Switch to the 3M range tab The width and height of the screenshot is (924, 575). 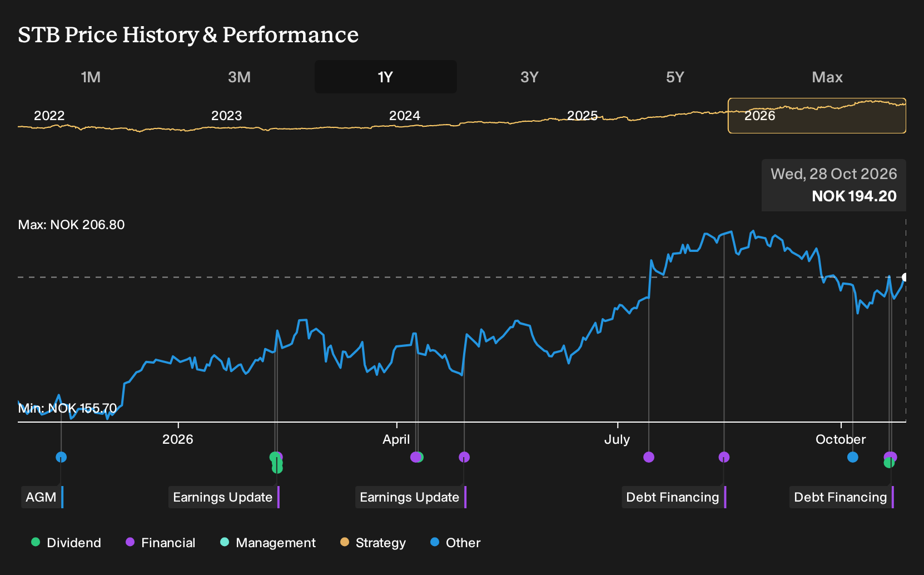pos(239,77)
